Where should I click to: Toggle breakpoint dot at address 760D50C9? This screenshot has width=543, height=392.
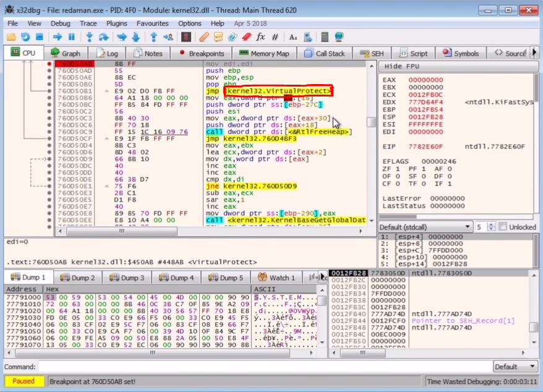pos(49,132)
